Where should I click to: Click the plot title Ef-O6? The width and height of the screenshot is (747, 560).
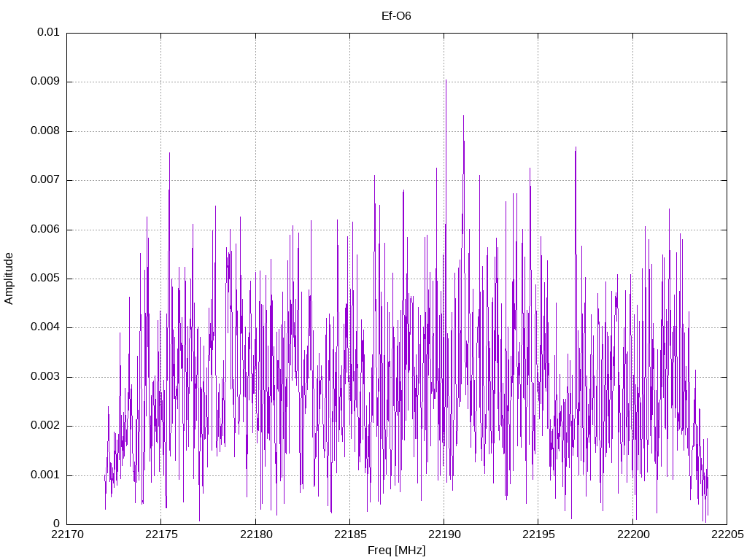[x=396, y=16]
